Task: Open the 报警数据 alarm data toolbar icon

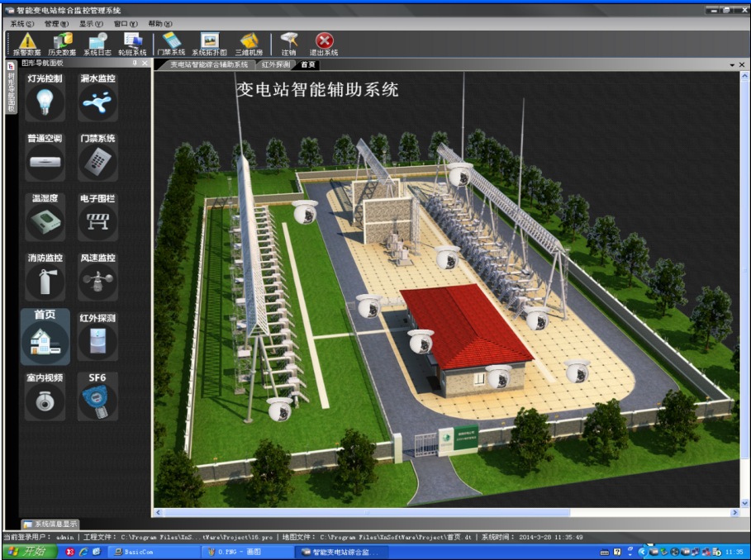Action: coord(27,43)
